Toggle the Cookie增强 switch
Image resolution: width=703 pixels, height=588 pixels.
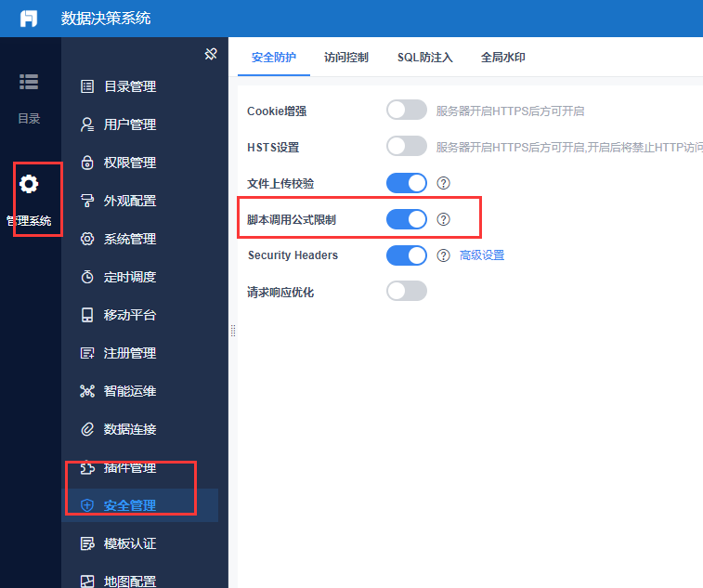click(407, 110)
